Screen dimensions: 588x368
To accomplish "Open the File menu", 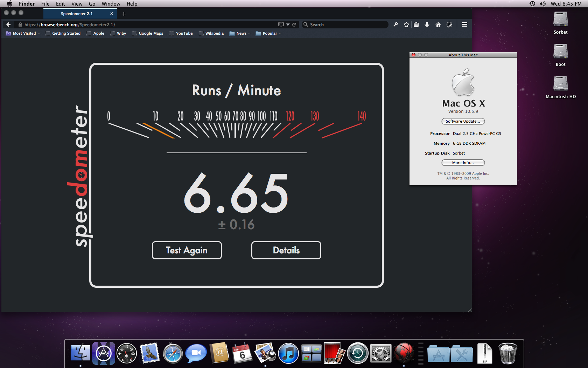I will [x=45, y=4].
